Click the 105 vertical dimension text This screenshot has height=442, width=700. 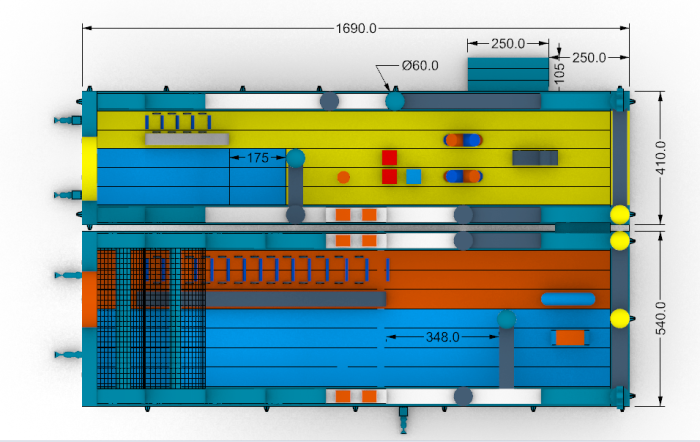(x=559, y=71)
